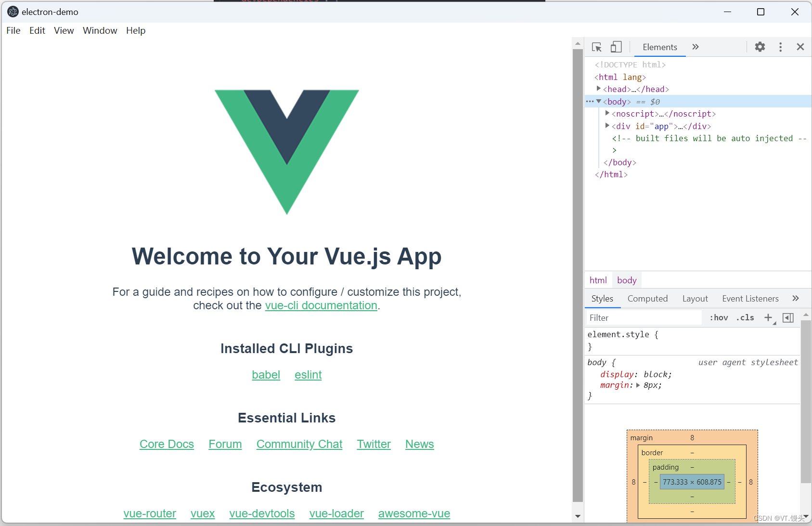Click the Vue logo image
The width and height of the screenshot is (812, 526).
287,152
